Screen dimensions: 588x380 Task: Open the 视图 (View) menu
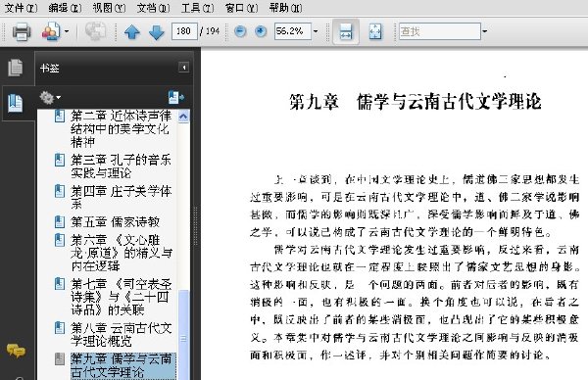coord(109,8)
